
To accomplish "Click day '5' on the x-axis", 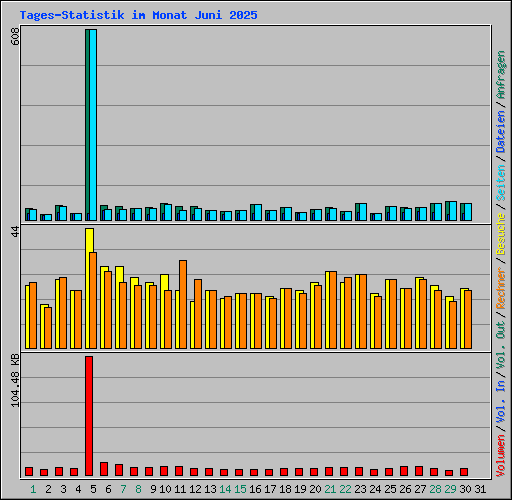I will (93, 489).
